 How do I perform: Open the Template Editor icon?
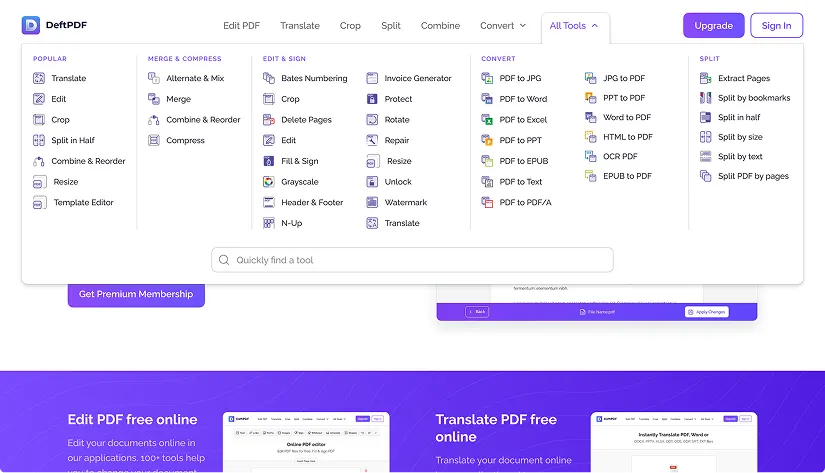[x=39, y=203]
